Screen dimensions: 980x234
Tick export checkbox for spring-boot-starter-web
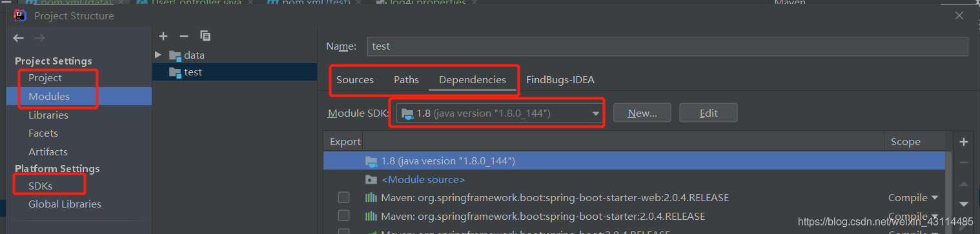[343, 197]
